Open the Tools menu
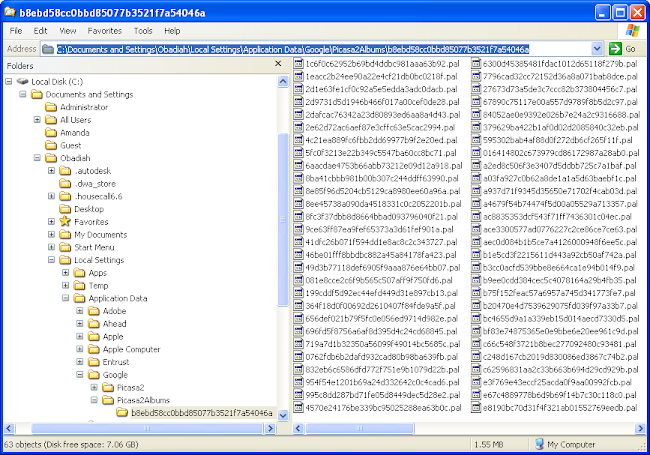Screen dimensions: 650x455 tap(143, 31)
